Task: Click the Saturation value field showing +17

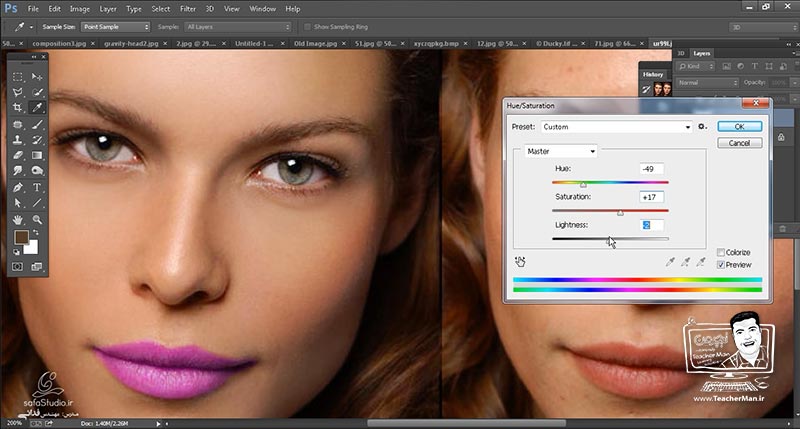Action: [x=652, y=197]
